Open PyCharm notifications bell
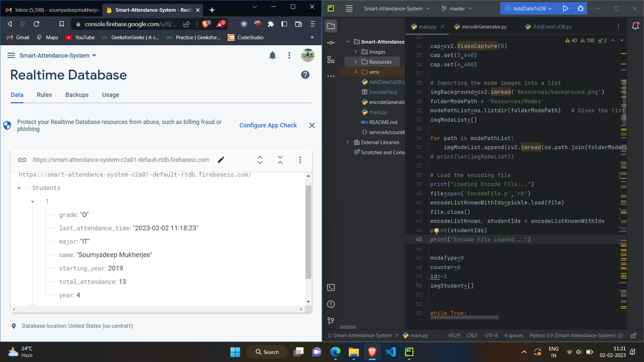644x362 pixels. [635, 26]
